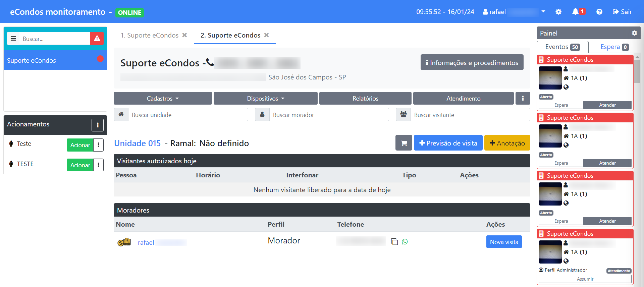
Task: Click the Atendimento badge on fourth event card
Action: coord(619,271)
